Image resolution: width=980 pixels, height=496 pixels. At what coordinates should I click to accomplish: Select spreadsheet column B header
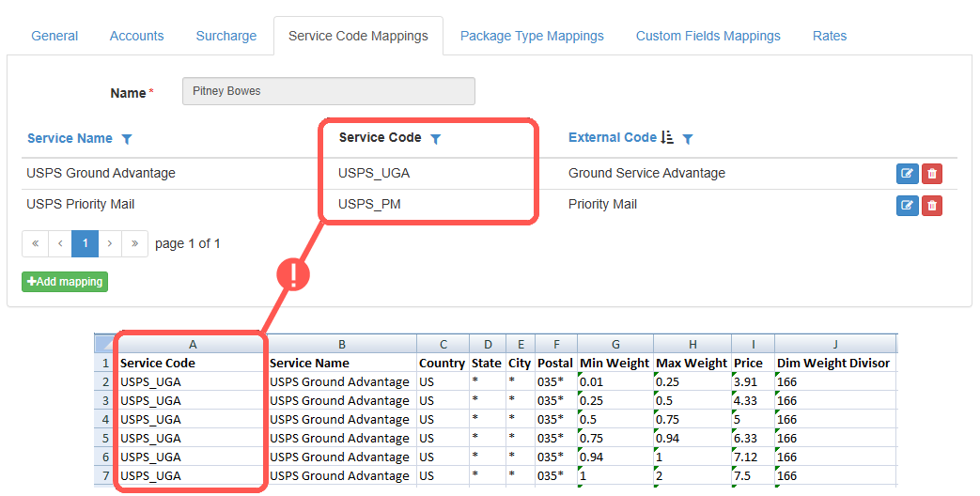342,344
